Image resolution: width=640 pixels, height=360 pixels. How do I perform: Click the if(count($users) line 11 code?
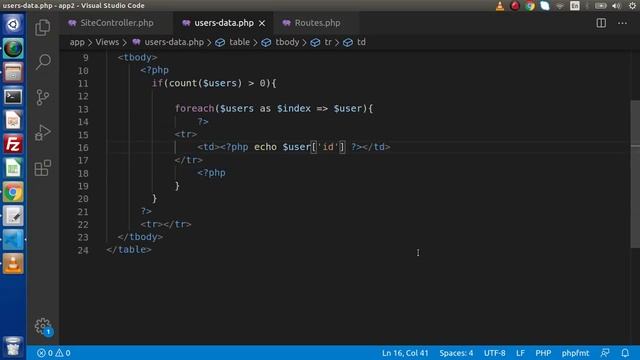[214, 83]
